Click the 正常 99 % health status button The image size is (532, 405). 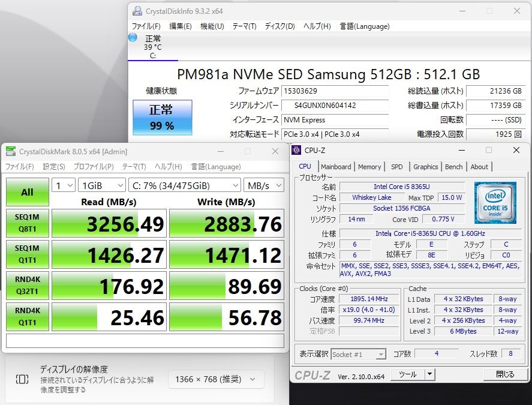click(162, 118)
